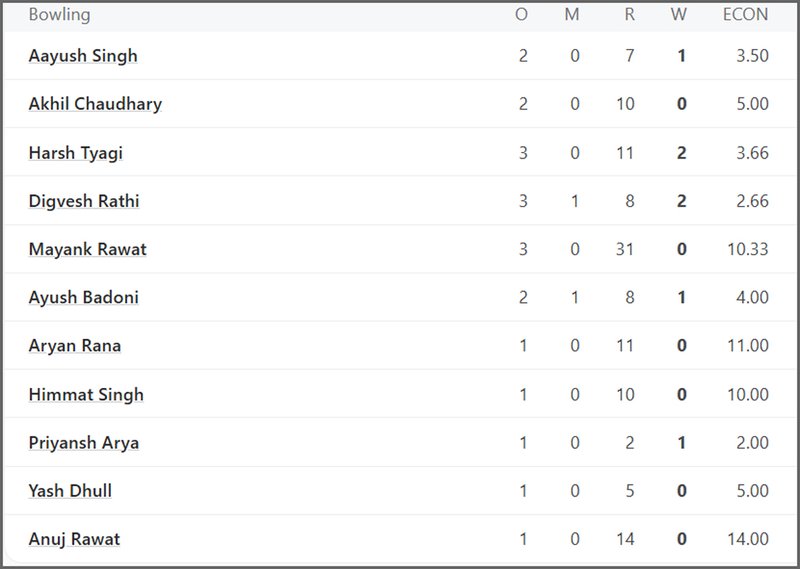Click Anuj Rawat's 14.00 economy value
Screen dimensions: 800x569
click(x=748, y=539)
